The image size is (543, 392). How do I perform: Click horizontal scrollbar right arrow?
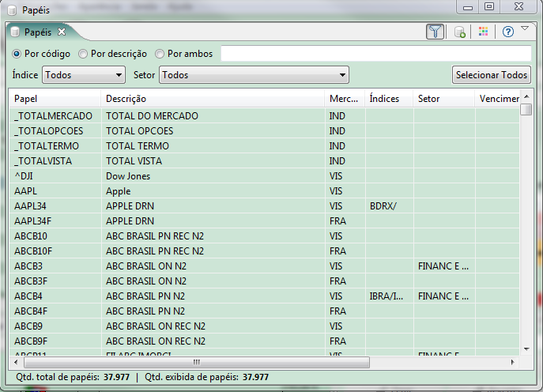[513, 362]
